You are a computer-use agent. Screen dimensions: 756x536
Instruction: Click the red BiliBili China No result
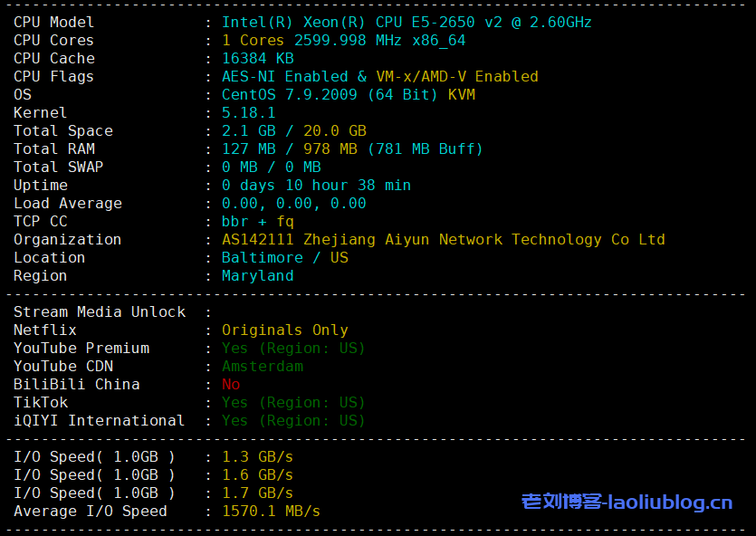tap(231, 384)
